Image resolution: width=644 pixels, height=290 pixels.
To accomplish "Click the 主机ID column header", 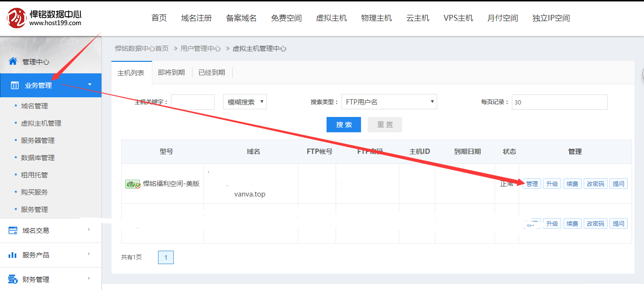I will point(419,151).
